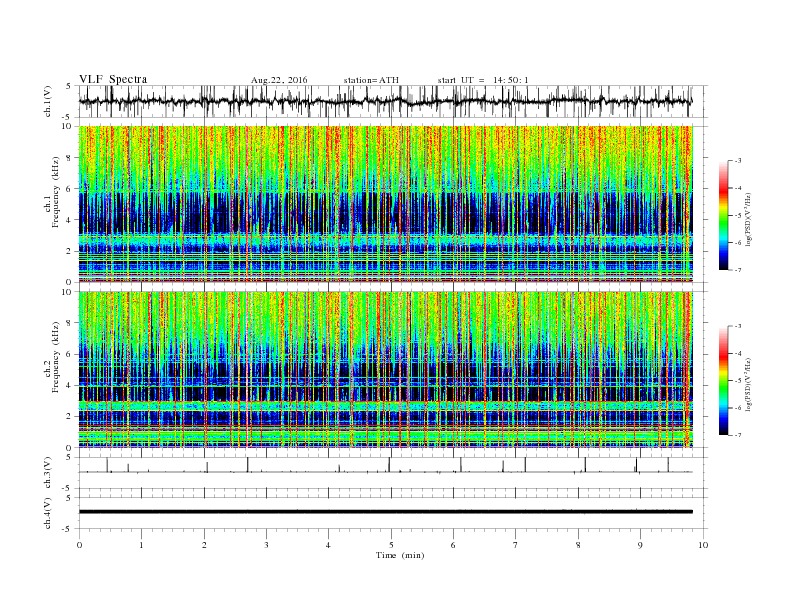Click the "ch.4(V)" axis label

click(48, 513)
